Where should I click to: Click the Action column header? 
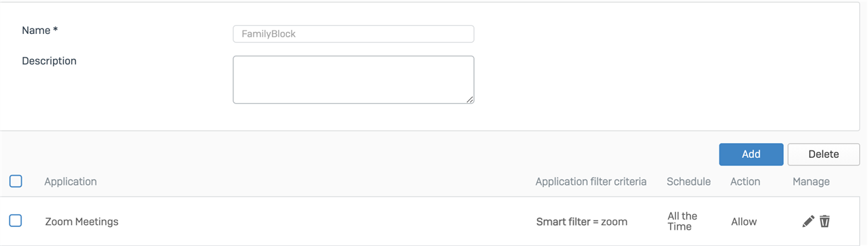(x=745, y=182)
